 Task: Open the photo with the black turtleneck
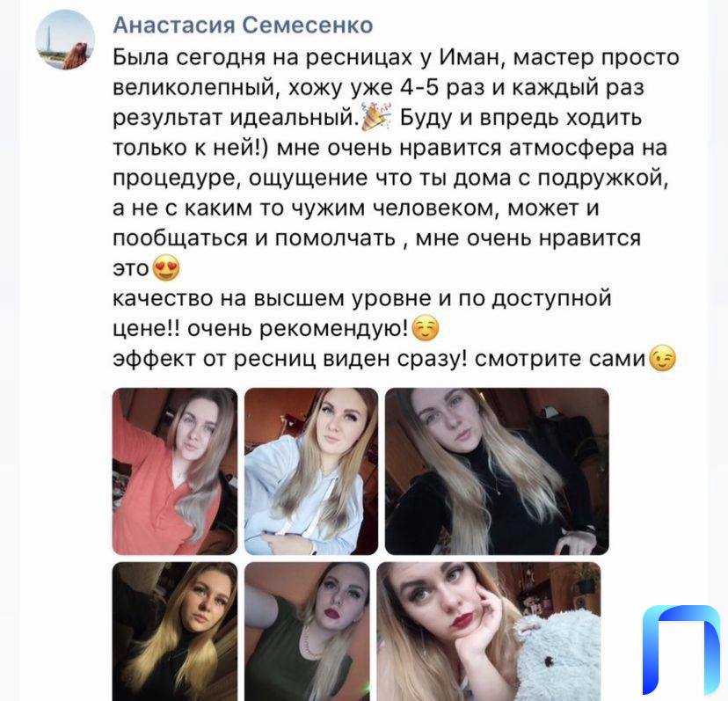[x=497, y=471]
